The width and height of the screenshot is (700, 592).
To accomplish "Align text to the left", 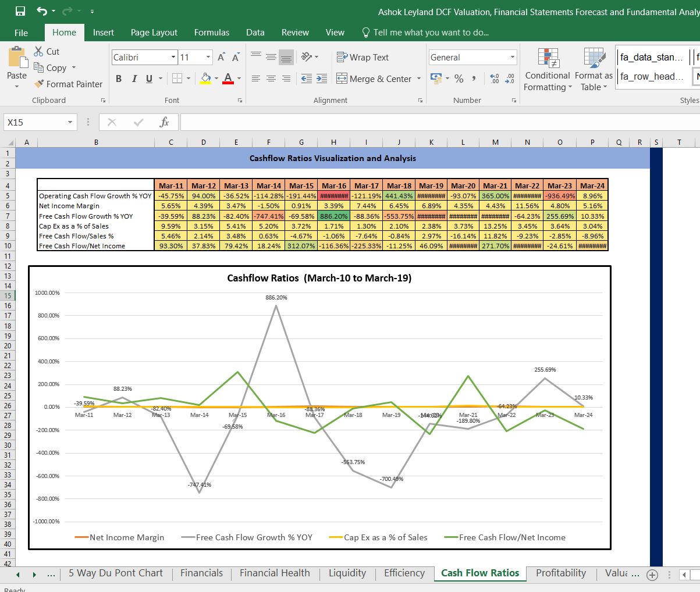I will (256, 79).
